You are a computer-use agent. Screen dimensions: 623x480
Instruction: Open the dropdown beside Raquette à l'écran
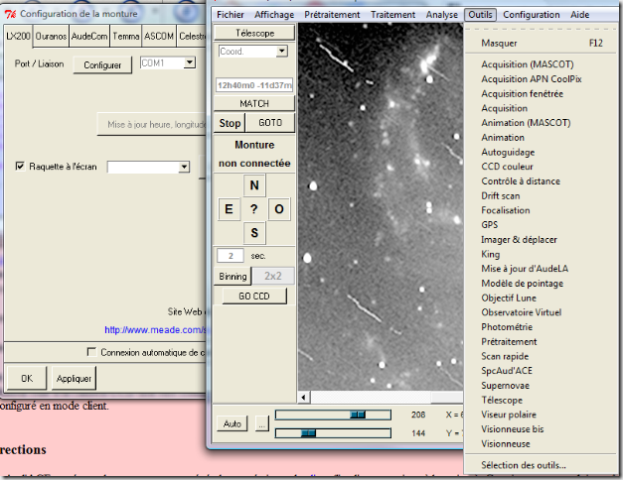point(183,167)
